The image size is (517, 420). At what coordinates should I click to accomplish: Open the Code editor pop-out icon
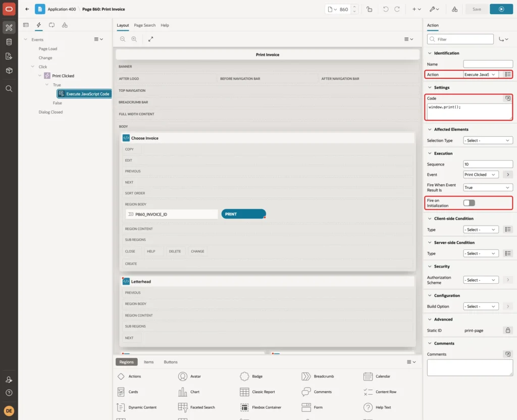click(508, 98)
